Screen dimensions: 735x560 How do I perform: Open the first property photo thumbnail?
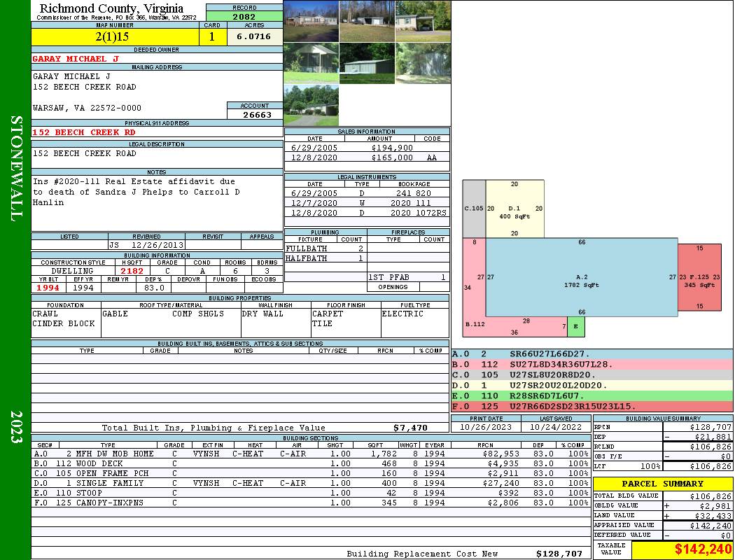tap(311, 21)
